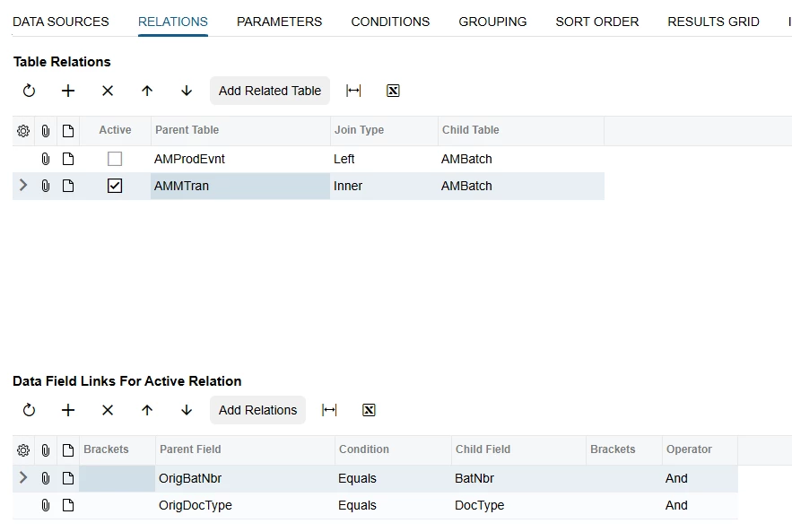Click the Equals condition in OrigDocType row
Screen dimensions: 792x532
pos(393,505)
